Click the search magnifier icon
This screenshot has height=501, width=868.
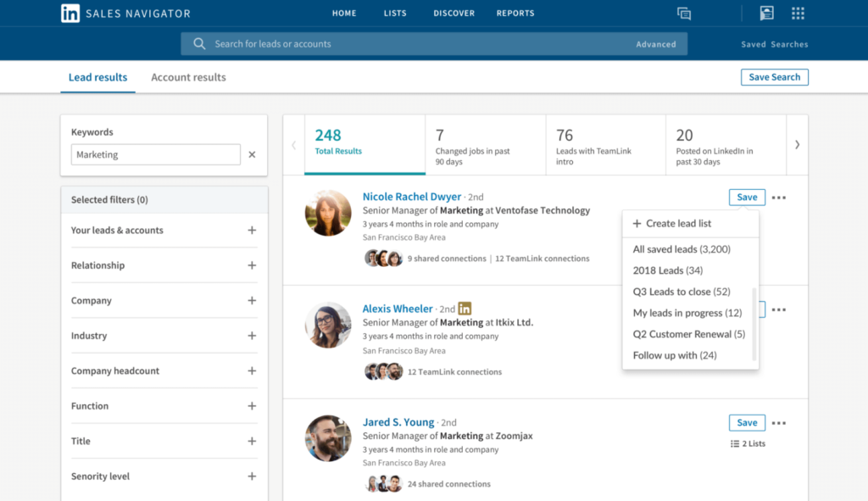click(x=199, y=44)
